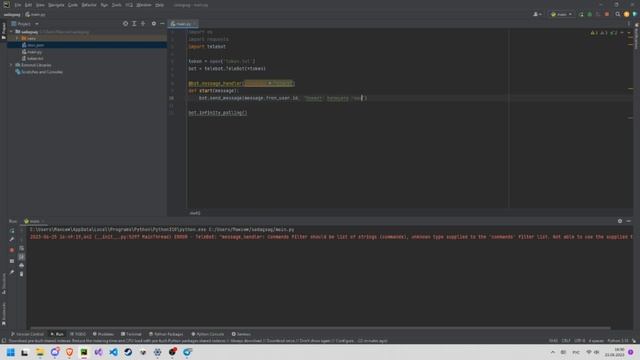Select main.py in project tree
Screen dimensions: 640x360
click(x=32, y=52)
